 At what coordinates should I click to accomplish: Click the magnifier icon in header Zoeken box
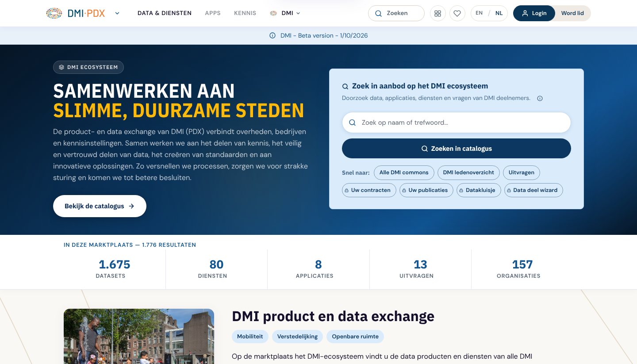tap(378, 13)
